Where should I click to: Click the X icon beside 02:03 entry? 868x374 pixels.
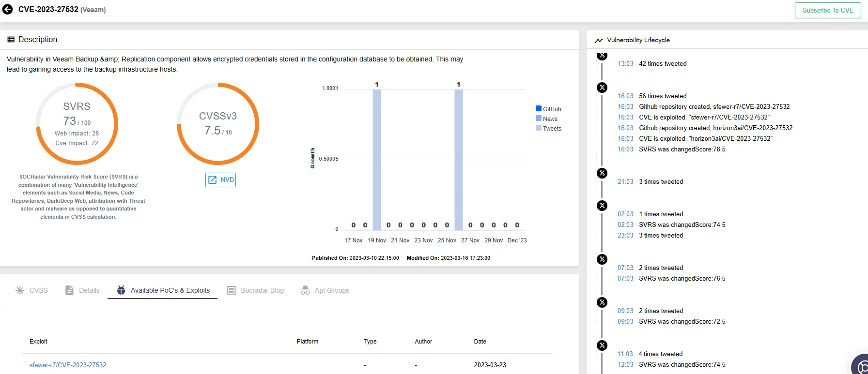point(602,206)
